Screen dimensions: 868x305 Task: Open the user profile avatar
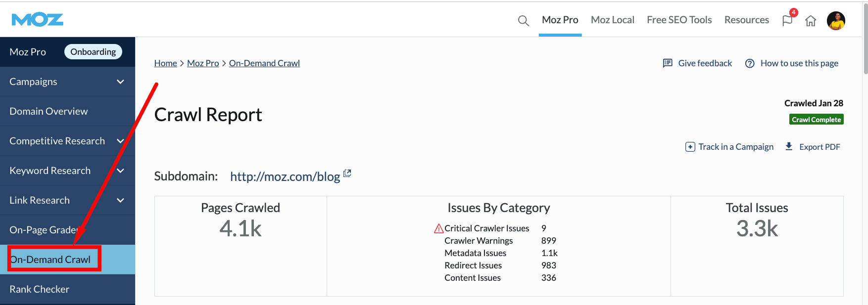836,21
